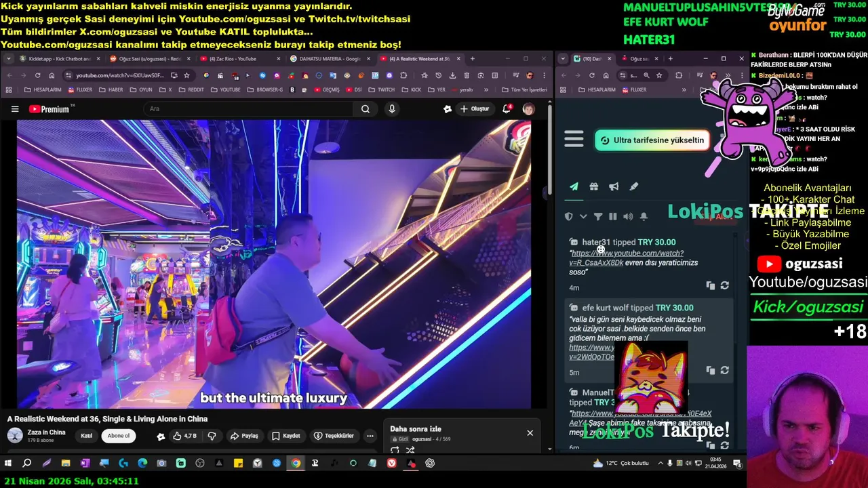
Task: Start voice search with the microphone icon
Action: (x=392, y=109)
